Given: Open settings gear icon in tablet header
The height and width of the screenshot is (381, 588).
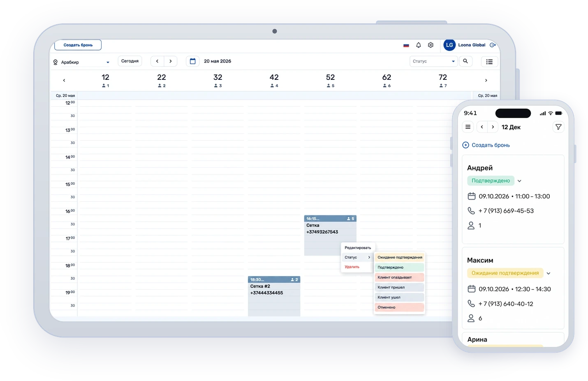Looking at the screenshot, I should point(431,45).
